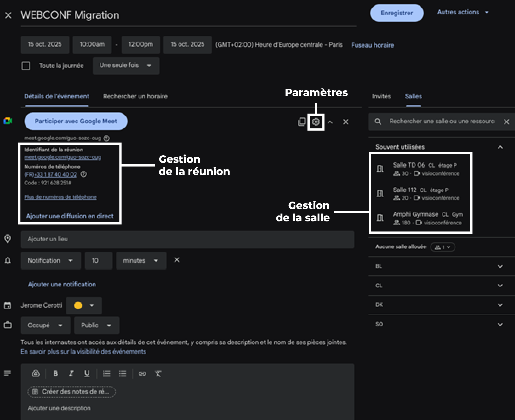Open the Autres actions menu
Image resolution: width=515 pixels, height=420 pixels.
point(463,12)
